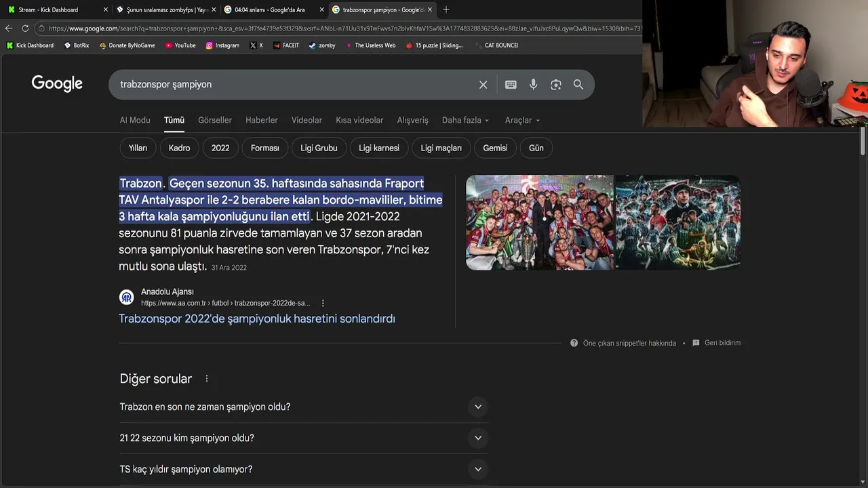Image resolution: width=868 pixels, height=488 pixels.
Task: Switch to Videolar tab
Action: tap(307, 120)
